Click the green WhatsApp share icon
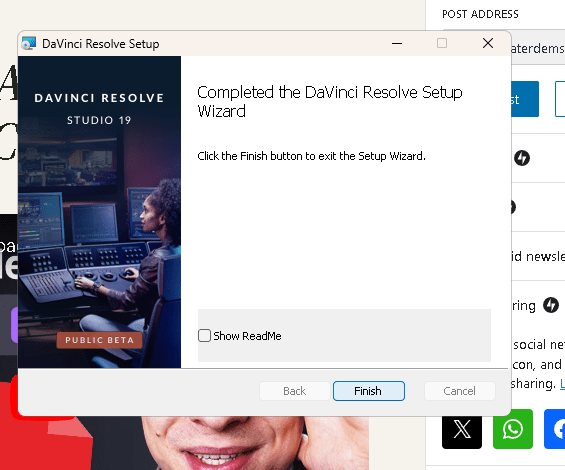 tap(512, 429)
